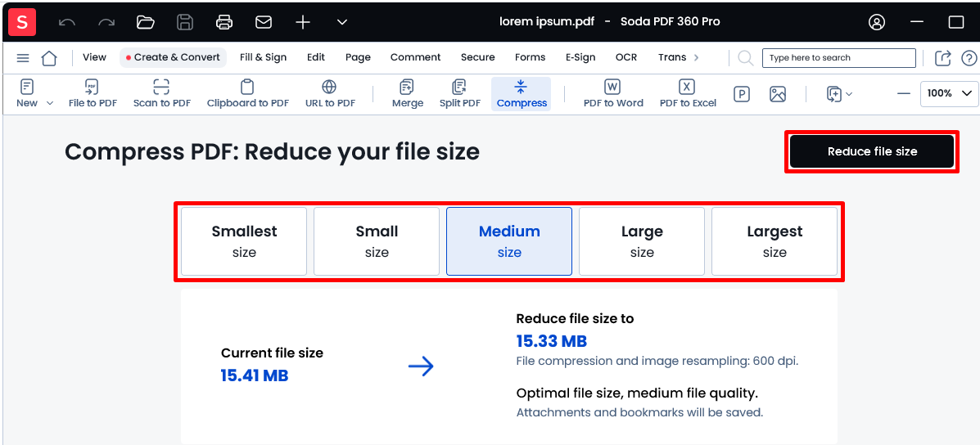Open the Edit tab
This screenshot has height=445, width=980.
(x=316, y=57)
